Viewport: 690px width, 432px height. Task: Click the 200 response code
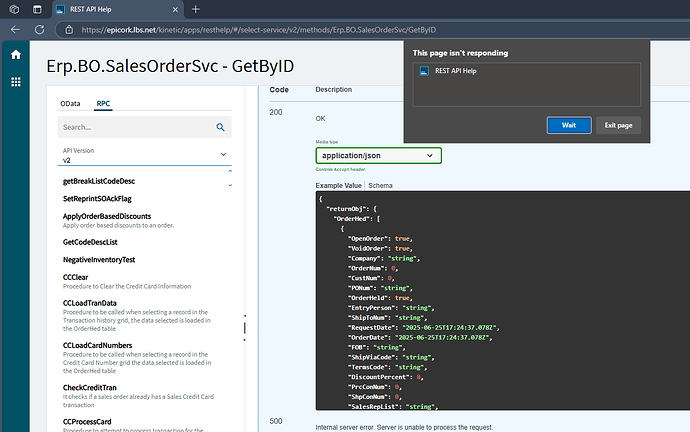[x=276, y=112]
